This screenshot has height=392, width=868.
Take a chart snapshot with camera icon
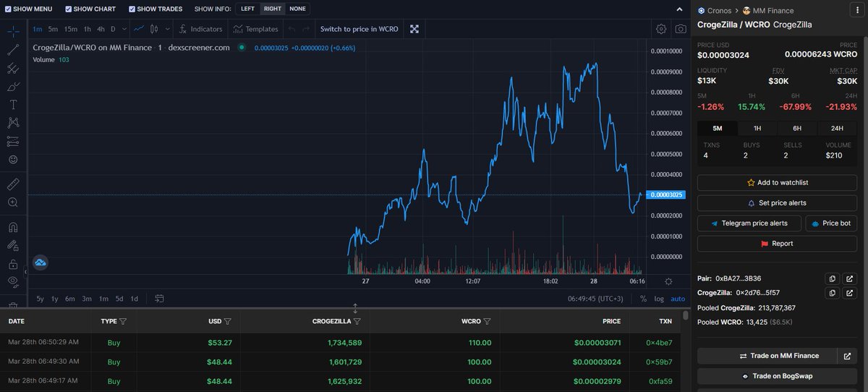(681, 29)
